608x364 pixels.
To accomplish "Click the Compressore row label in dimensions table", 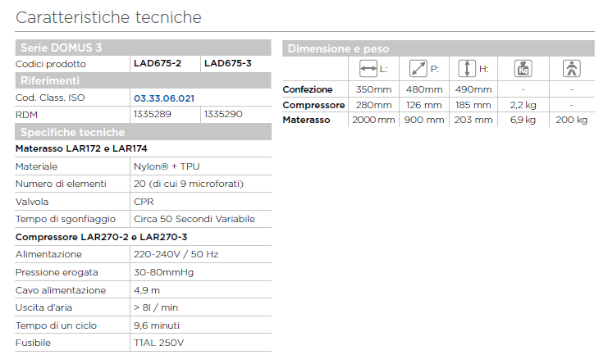I will 313,105.
